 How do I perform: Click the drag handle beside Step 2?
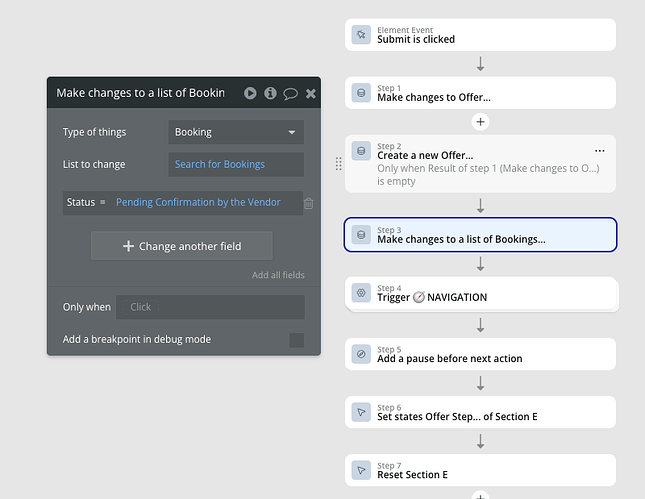coord(338,163)
